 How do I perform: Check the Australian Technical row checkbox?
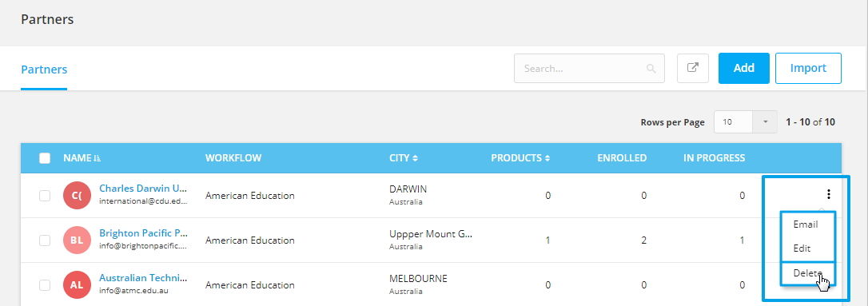[x=45, y=285]
